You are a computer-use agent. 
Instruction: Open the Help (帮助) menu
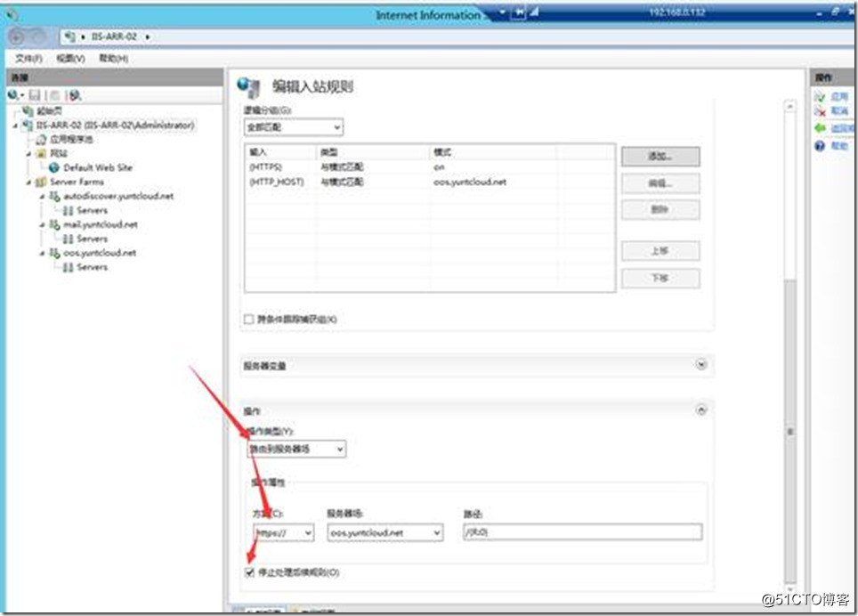(x=113, y=59)
